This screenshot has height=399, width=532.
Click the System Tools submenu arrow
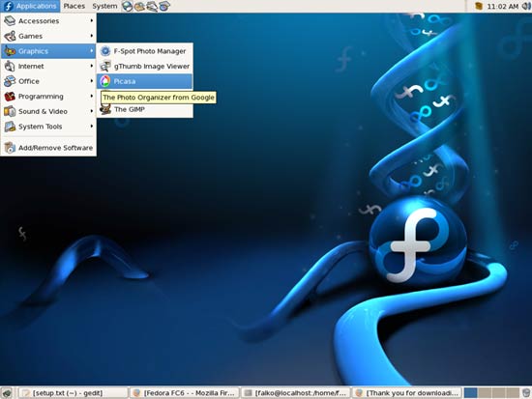(x=92, y=127)
